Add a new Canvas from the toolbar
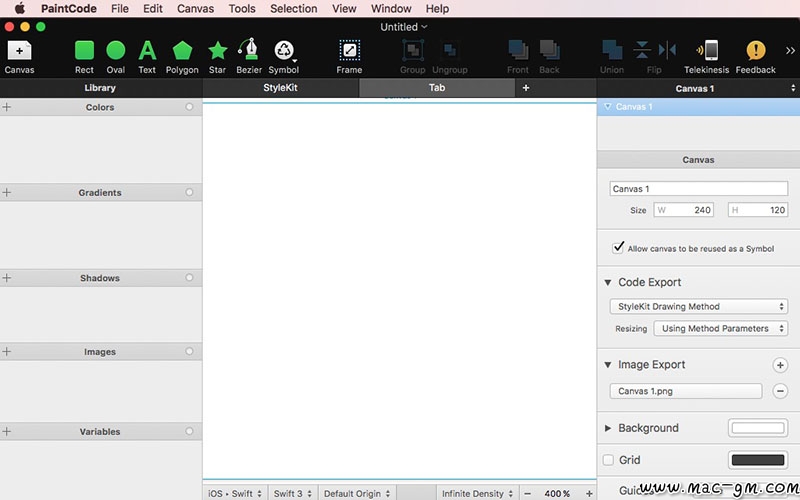800x500 pixels. click(x=19, y=57)
